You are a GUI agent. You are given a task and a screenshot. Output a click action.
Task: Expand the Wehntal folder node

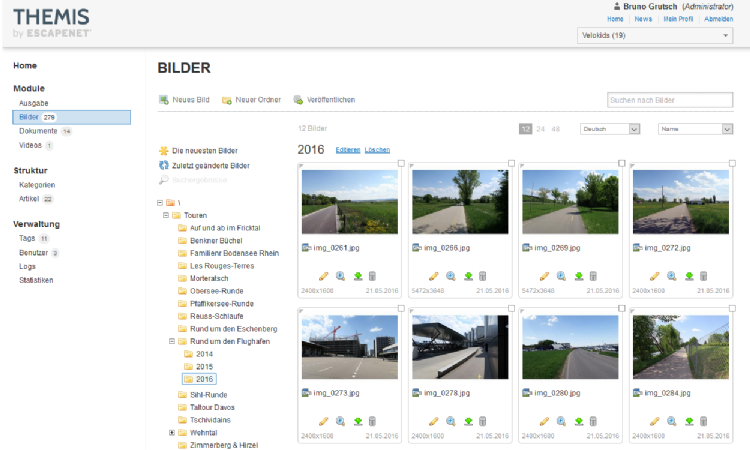[x=172, y=432]
